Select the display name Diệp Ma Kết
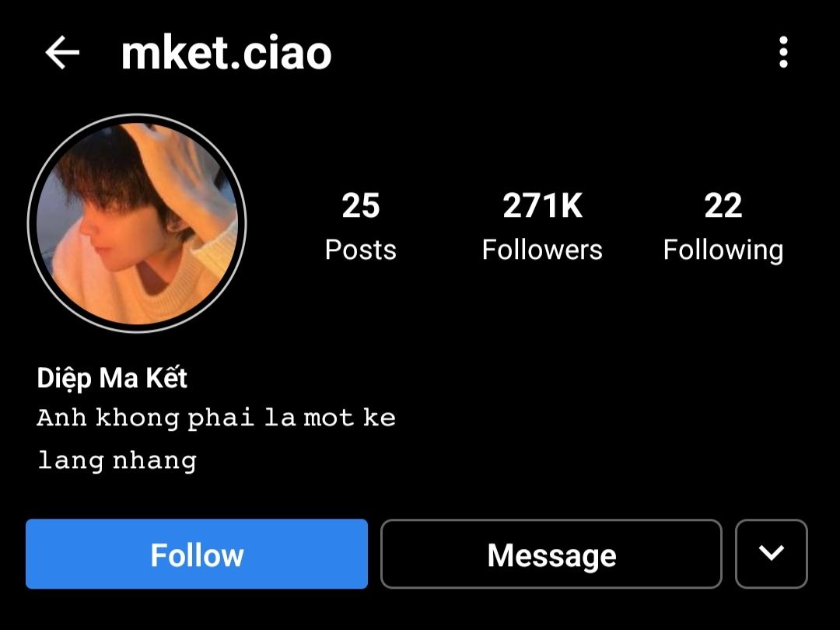Image resolution: width=840 pixels, height=630 pixels. [x=112, y=378]
